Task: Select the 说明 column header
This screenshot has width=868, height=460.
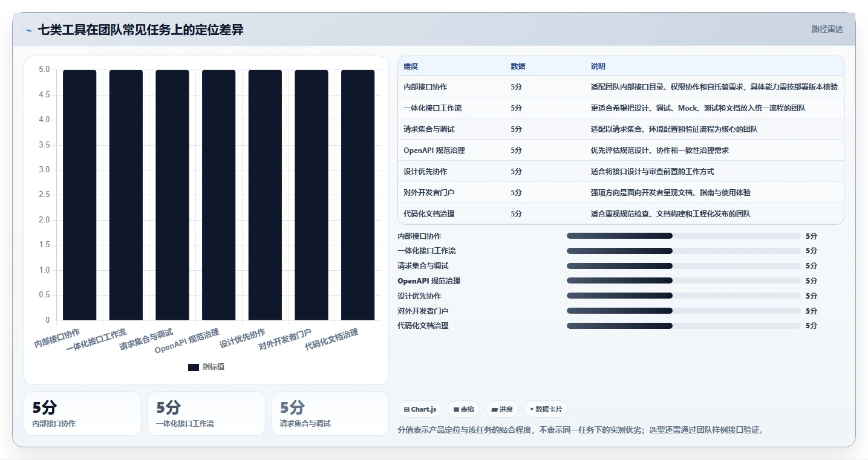Action: click(598, 66)
